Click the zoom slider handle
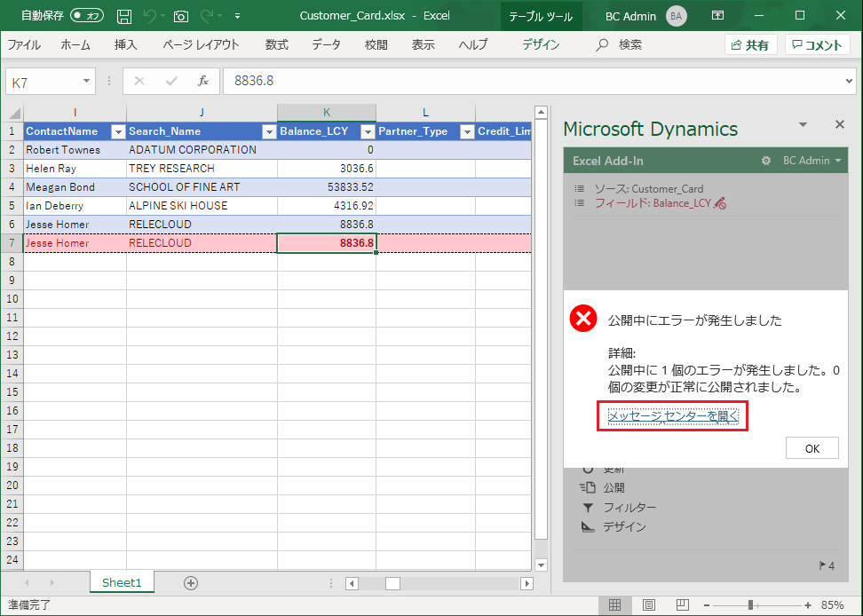 pyautogui.click(x=750, y=605)
